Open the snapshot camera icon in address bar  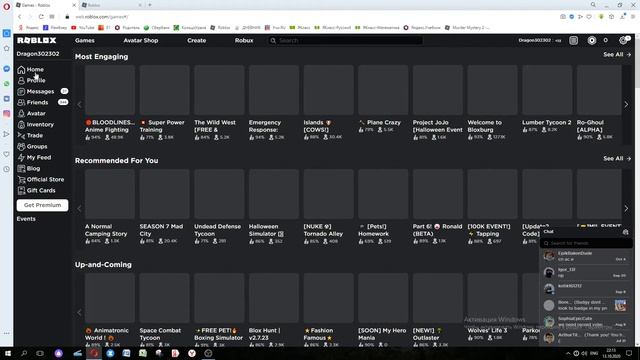tap(563, 17)
